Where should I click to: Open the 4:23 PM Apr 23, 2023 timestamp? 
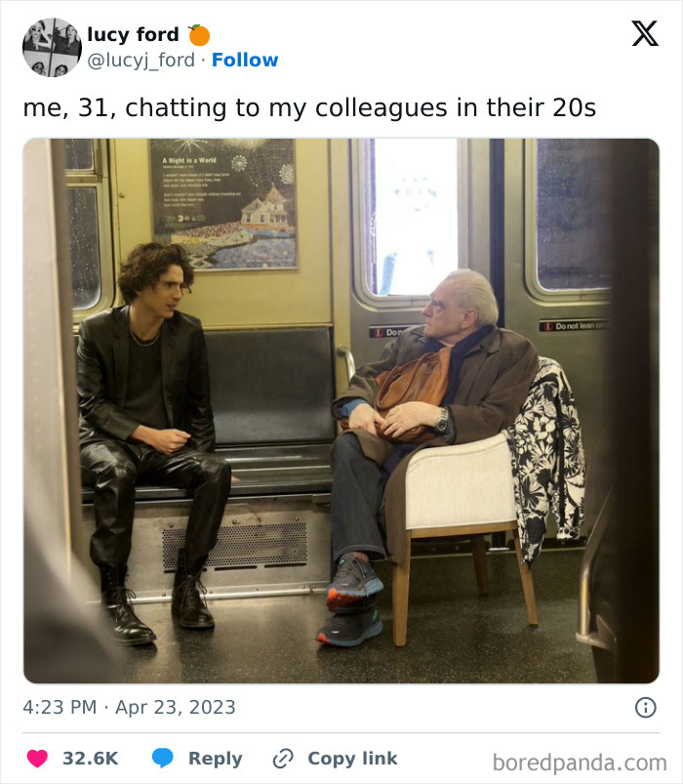130,708
